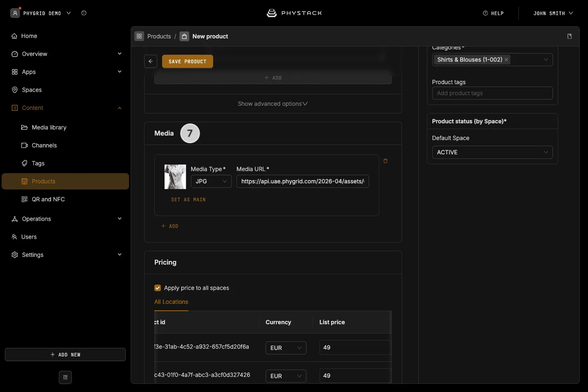Click Add New at sidebar bottom
The height and width of the screenshot is (392, 588).
point(65,354)
